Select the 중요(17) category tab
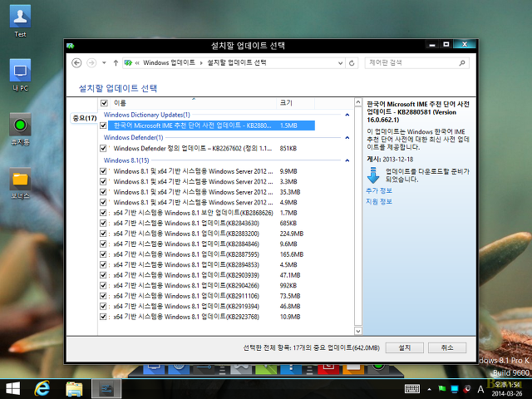The width and height of the screenshot is (532, 399). pos(85,118)
